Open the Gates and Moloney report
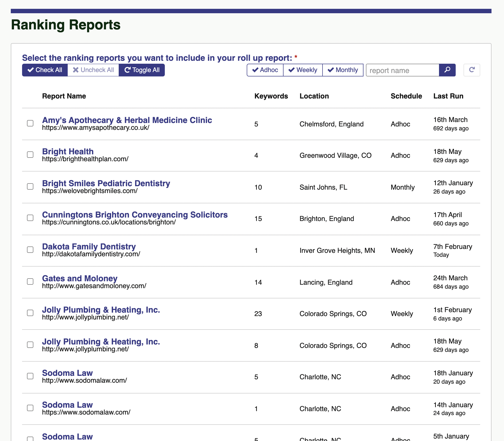504x441 pixels. [x=79, y=278]
